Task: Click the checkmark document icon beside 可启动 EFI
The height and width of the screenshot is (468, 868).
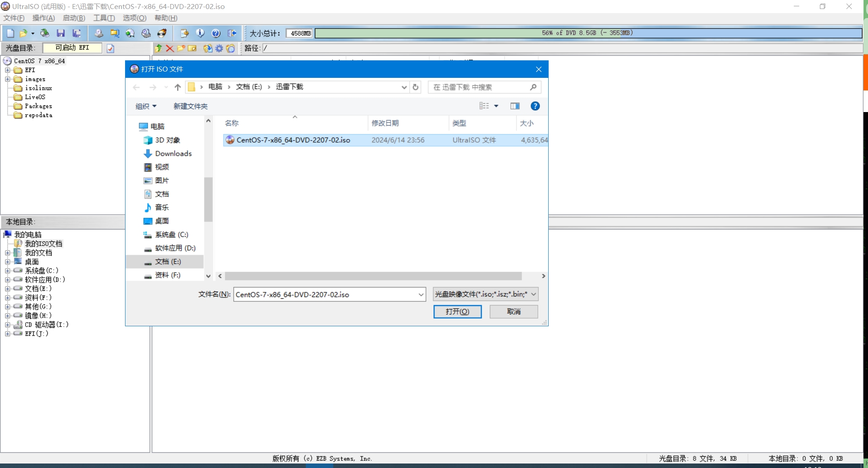Action: click(x=111, y=48)
